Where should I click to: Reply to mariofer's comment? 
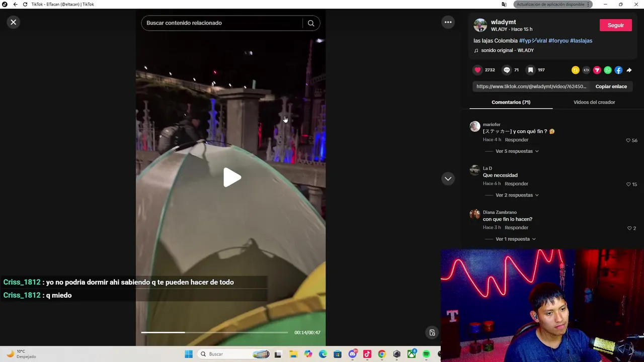coord(516,140)
